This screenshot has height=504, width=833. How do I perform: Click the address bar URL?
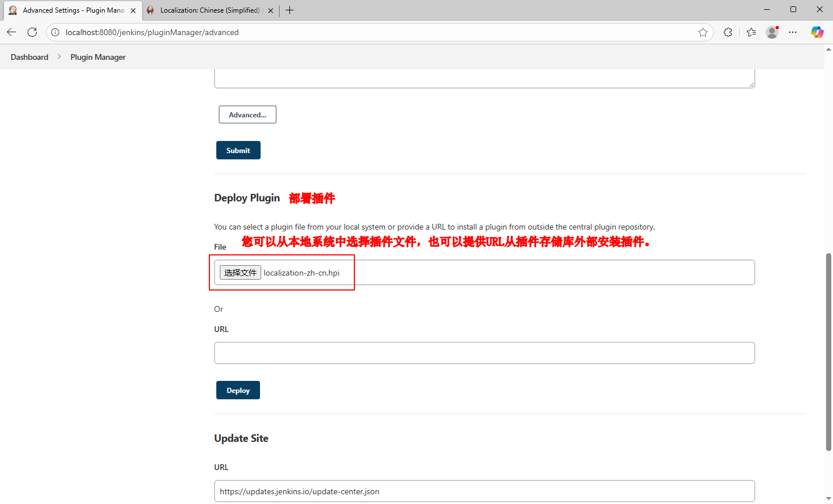pyautogui.click(x=152, y=32)
